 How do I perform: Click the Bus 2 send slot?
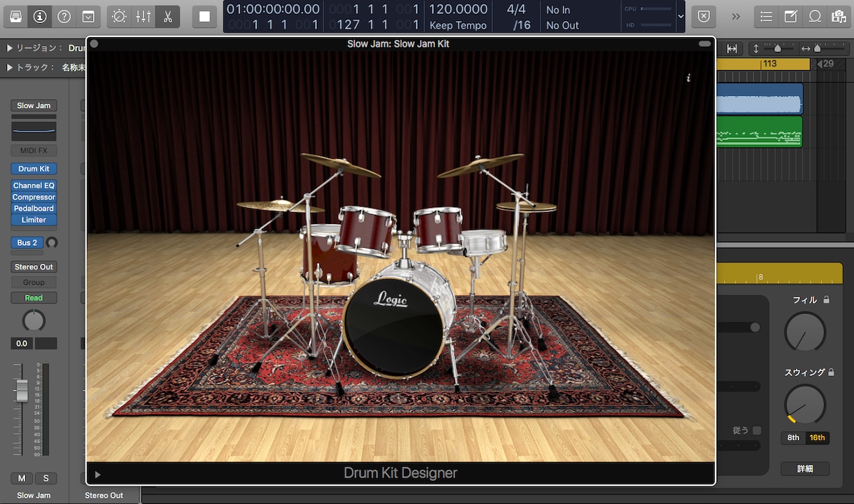[27, 243]
